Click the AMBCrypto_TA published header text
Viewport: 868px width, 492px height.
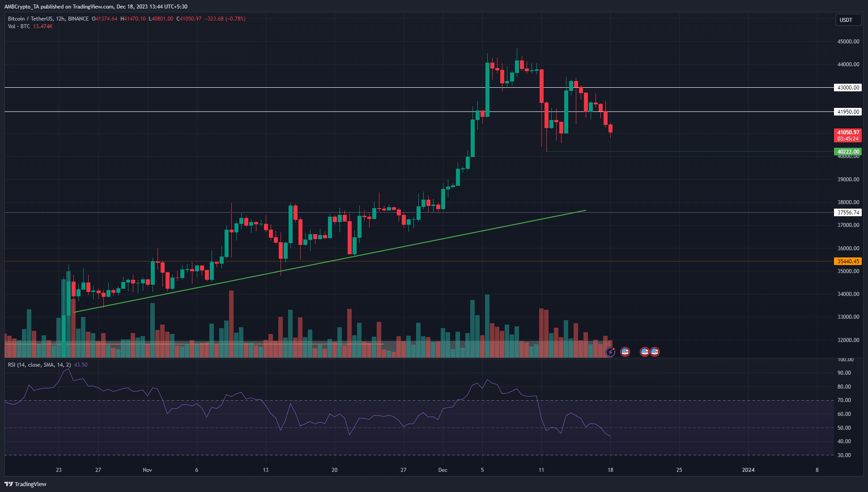pyautogui.click(x=96, y=7)
